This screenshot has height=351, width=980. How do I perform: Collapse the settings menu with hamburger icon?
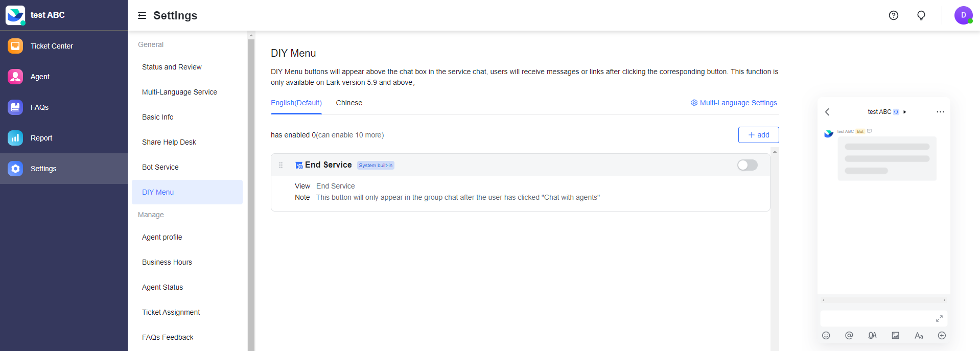click(142, 15)
